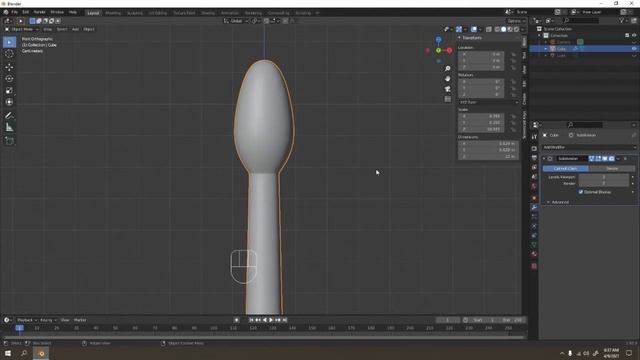This screenshot has width=640, height=360.
Task: Click the viewport pan hand icon
Action: (x=448, y=78)
